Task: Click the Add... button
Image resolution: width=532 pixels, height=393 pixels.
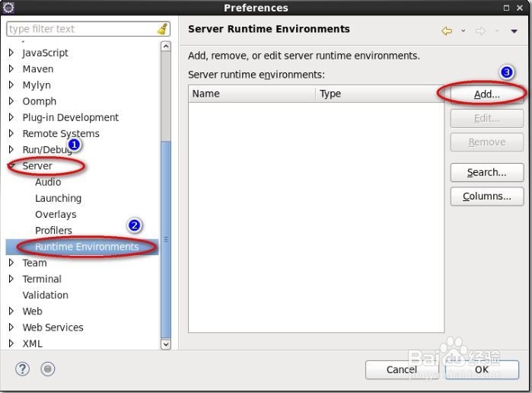Action: [x=487, y=94]
